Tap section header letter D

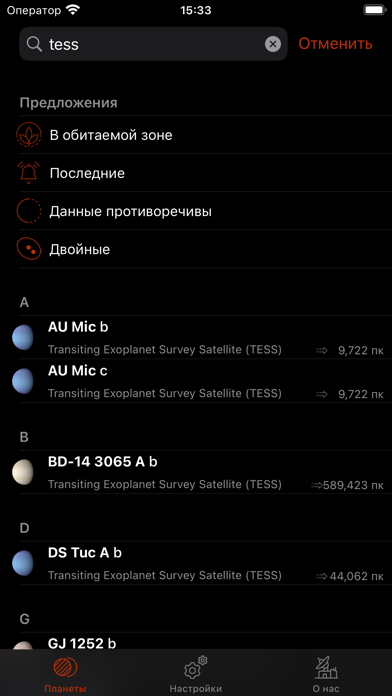pyautogui.click(x=24, y=528)
